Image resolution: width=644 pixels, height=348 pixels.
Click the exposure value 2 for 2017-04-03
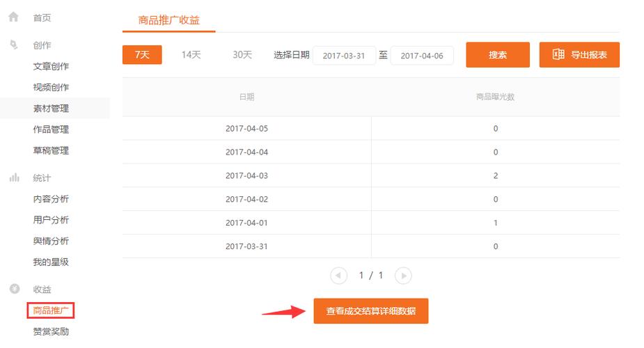coord(496,175)
